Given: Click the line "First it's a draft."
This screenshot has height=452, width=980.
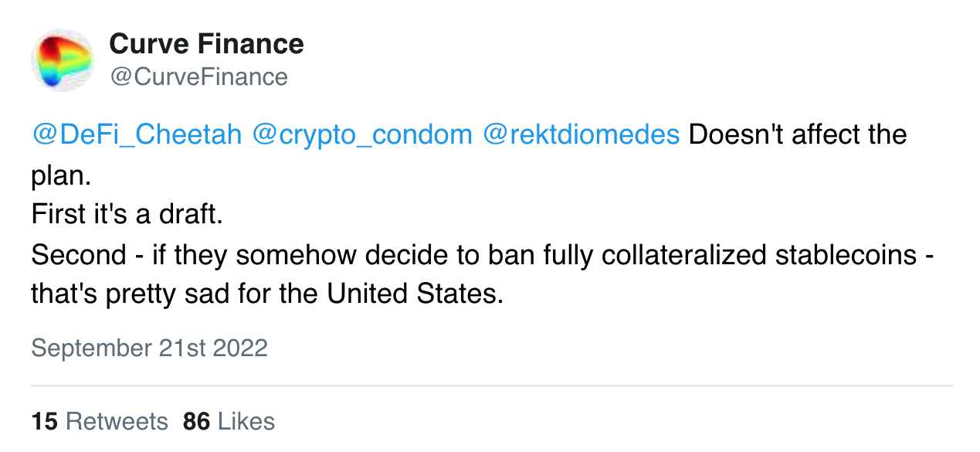Looking at the screenshot, I should click(x=127, y=215).
